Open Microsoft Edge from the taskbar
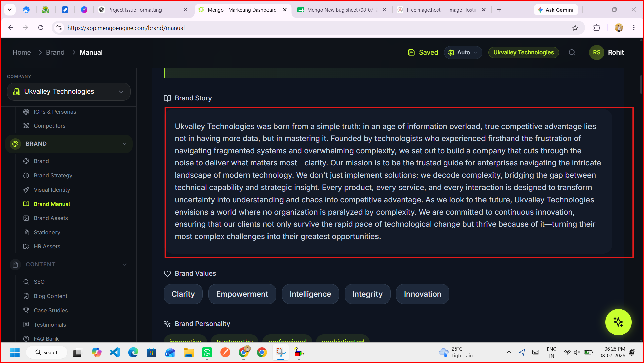644x363 pixels. point(133,352)
